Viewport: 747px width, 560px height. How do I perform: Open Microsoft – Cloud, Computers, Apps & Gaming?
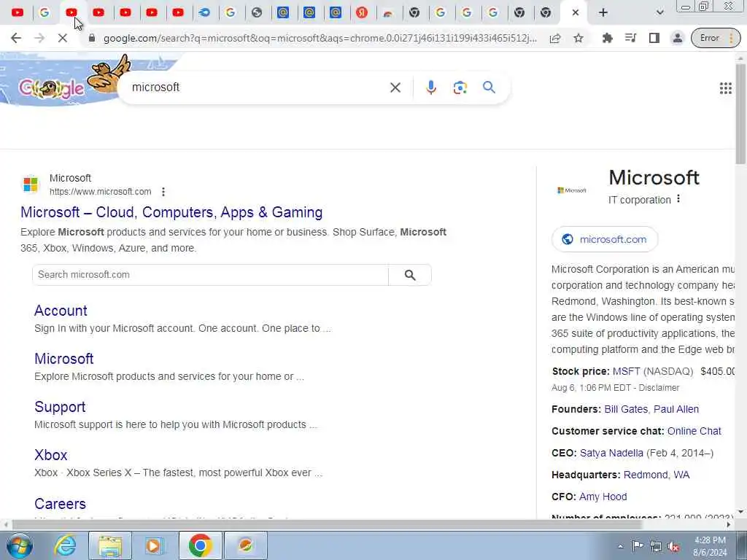171,212
